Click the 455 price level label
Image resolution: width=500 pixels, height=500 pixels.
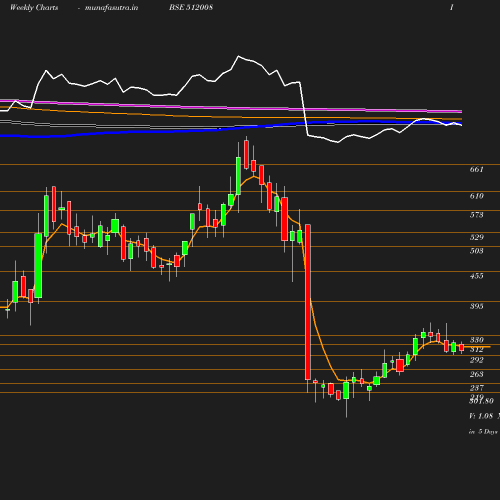click(x=477, y=276)
